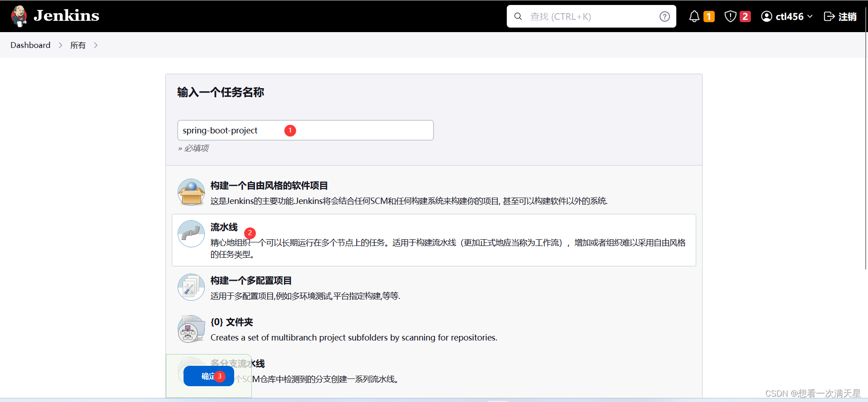The image size is (868, 402).
Task: Click the Jenkins butler logo
Action: pyautogui.click(x=19, y=16)
